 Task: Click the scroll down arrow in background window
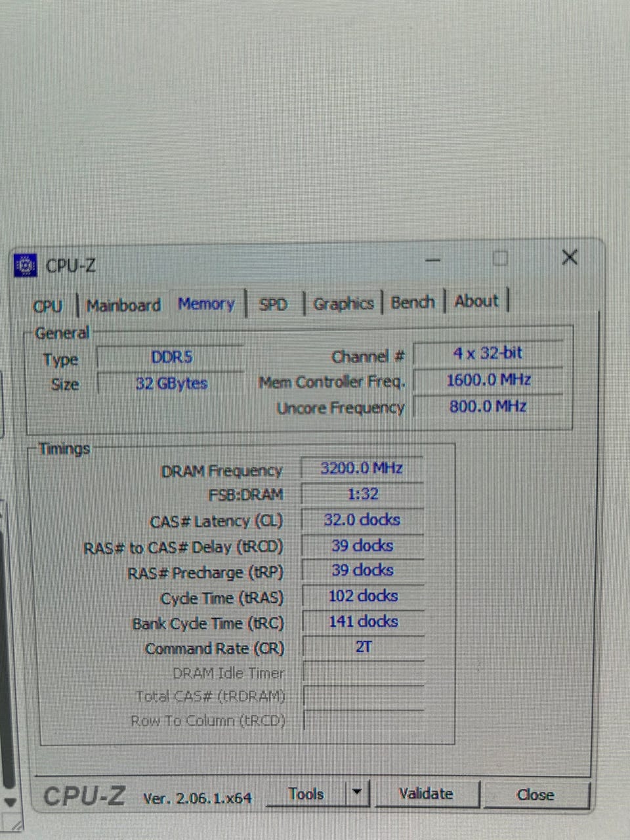[x=9, y=802]
